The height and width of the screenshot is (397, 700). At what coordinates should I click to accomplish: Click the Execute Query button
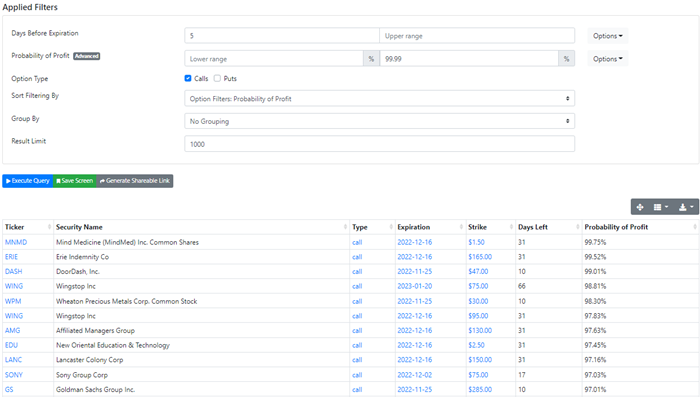click(x=28, y=181)
